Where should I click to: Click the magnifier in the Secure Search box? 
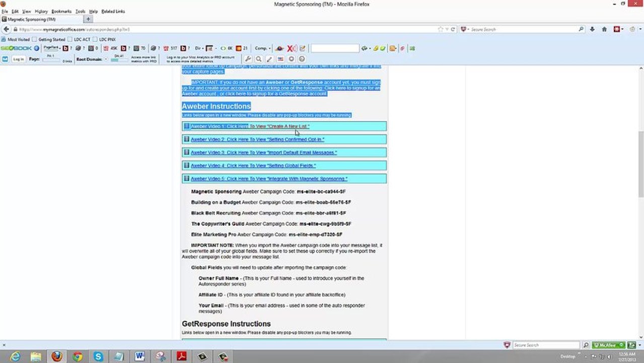click(581, 29)
